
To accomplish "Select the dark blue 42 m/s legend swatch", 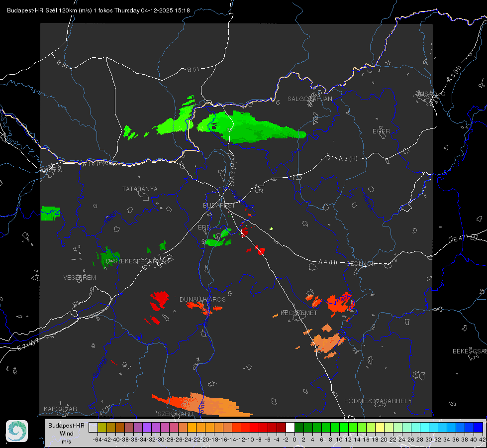I will tap(479, 427).
